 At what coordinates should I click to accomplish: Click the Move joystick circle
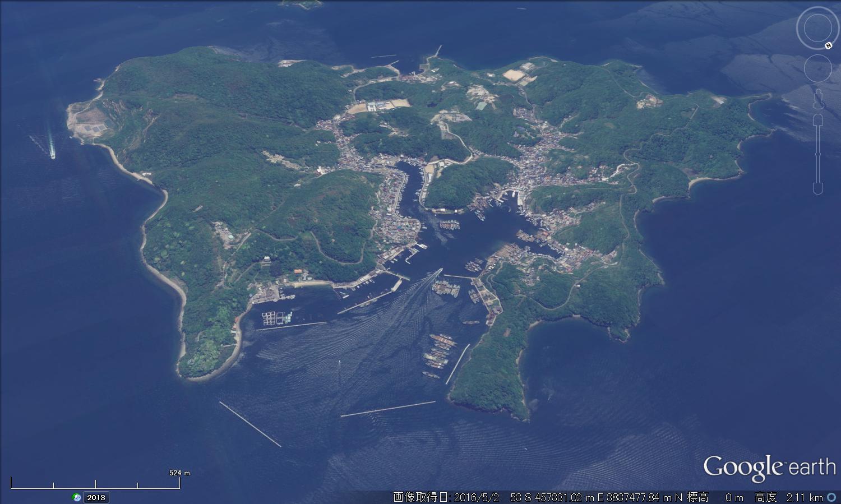[x=817, y=68]
